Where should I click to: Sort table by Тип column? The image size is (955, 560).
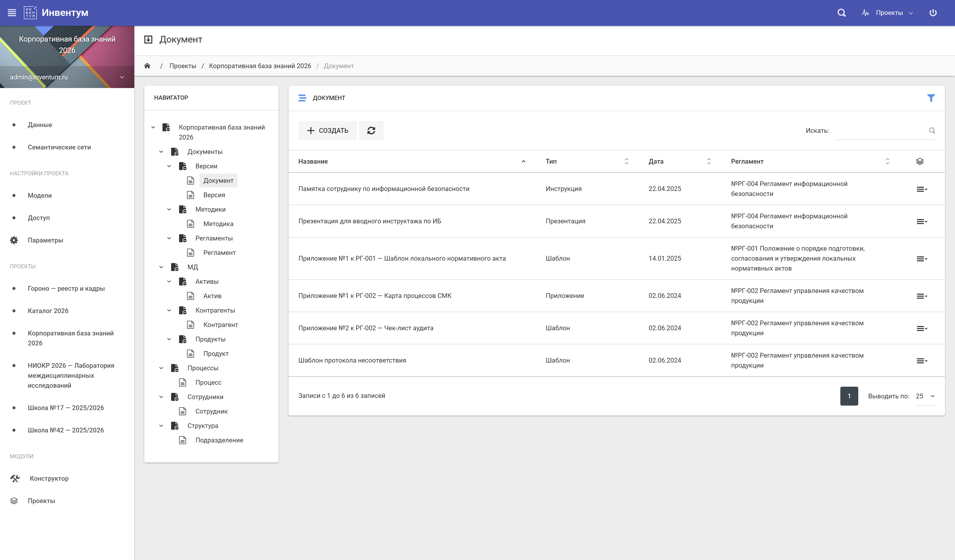pos(587,161)
